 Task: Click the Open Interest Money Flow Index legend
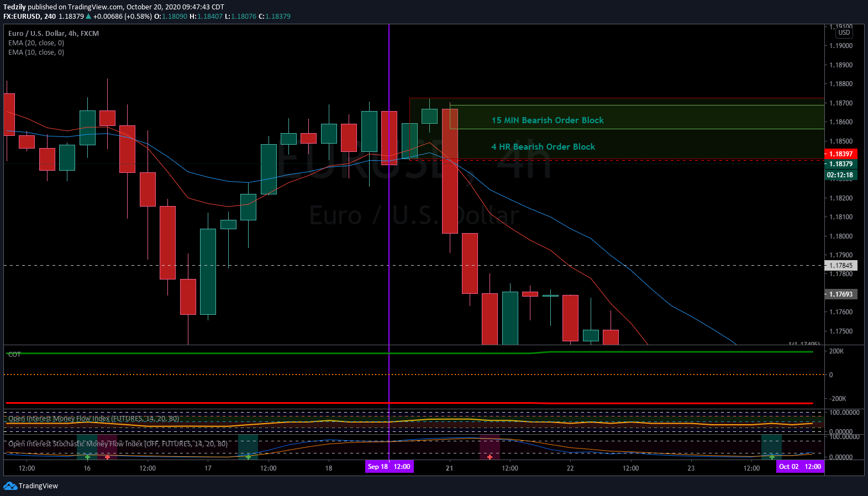coord(93,419)
